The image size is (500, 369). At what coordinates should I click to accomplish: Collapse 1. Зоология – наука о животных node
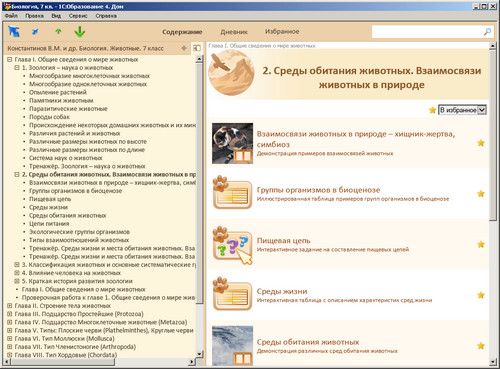(17, 68)
